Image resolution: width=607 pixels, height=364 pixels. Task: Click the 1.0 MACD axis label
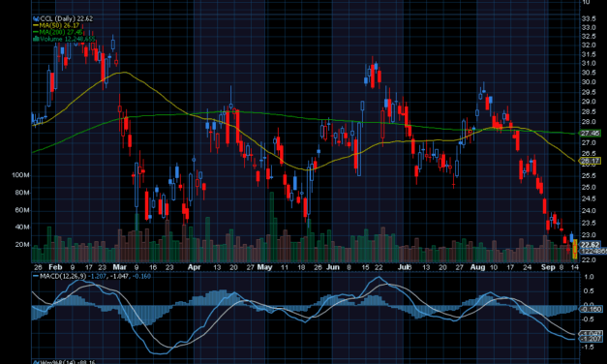click(590, 277)
